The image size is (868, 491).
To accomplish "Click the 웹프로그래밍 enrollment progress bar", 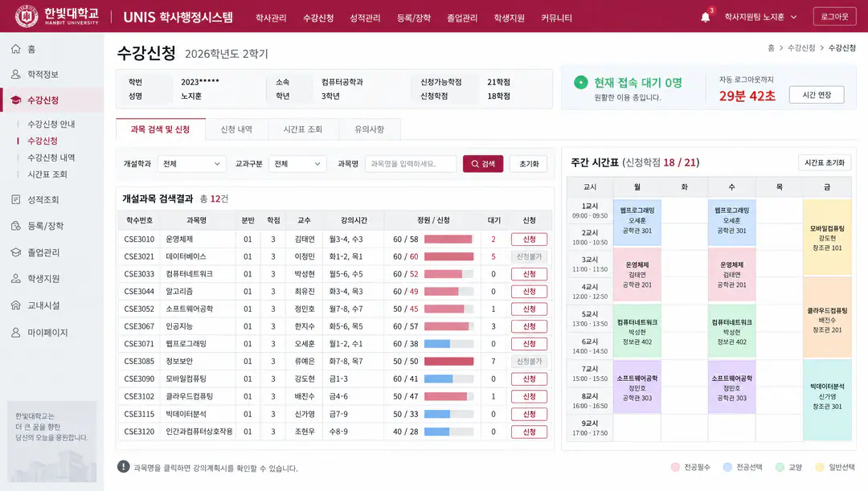I will (x=449, y=344).
